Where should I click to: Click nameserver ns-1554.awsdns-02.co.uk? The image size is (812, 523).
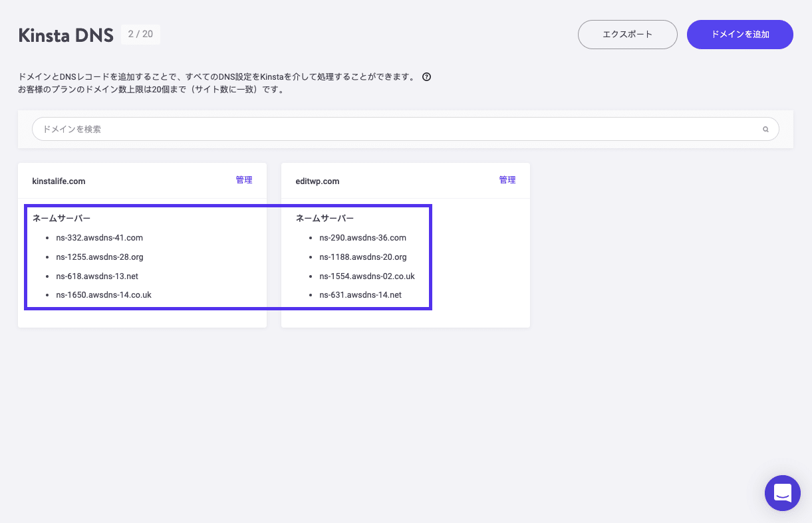tap(366, 276)
